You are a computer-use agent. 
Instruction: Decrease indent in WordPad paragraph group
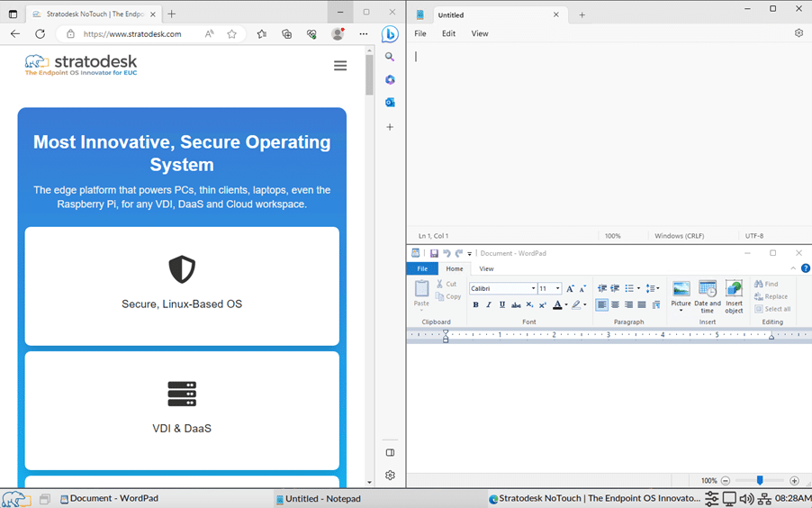[601, 288]
